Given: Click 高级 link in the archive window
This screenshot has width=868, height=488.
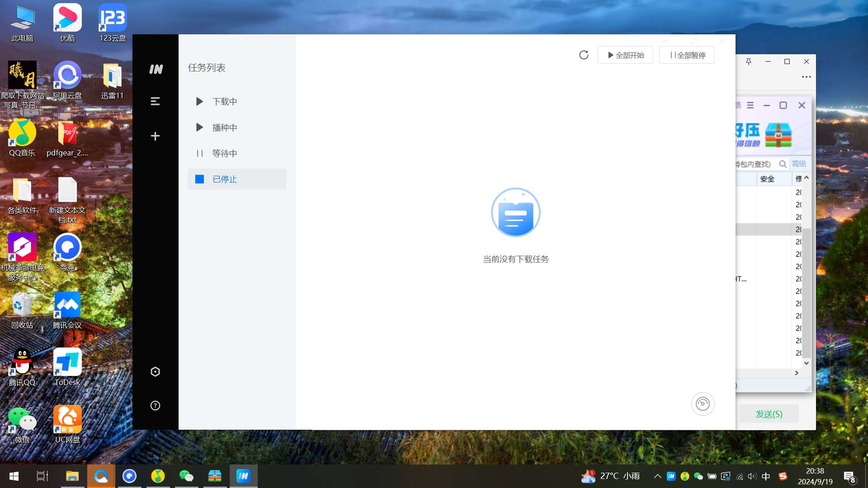Looking at the screenshot, I should 799,164.
